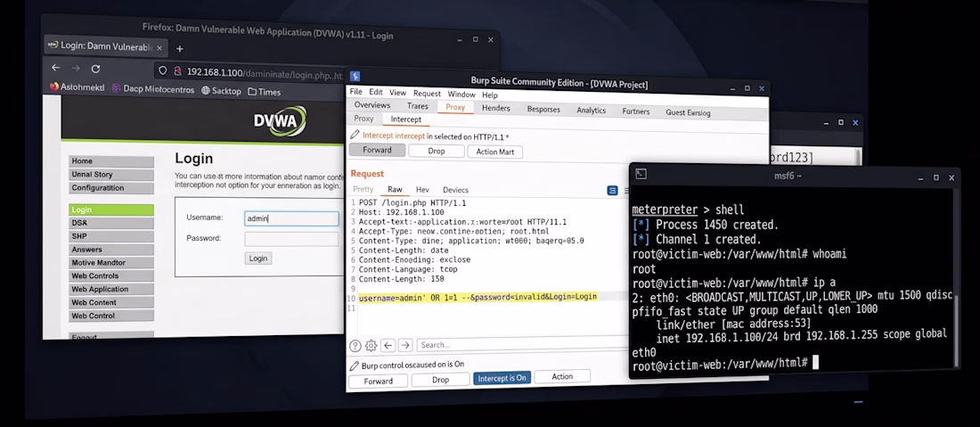Screen dimensions: 980x427
Task: Open Motive Mandtor in the DVWA sidebar
Action: pyautogui.click(x=111, y=263)
